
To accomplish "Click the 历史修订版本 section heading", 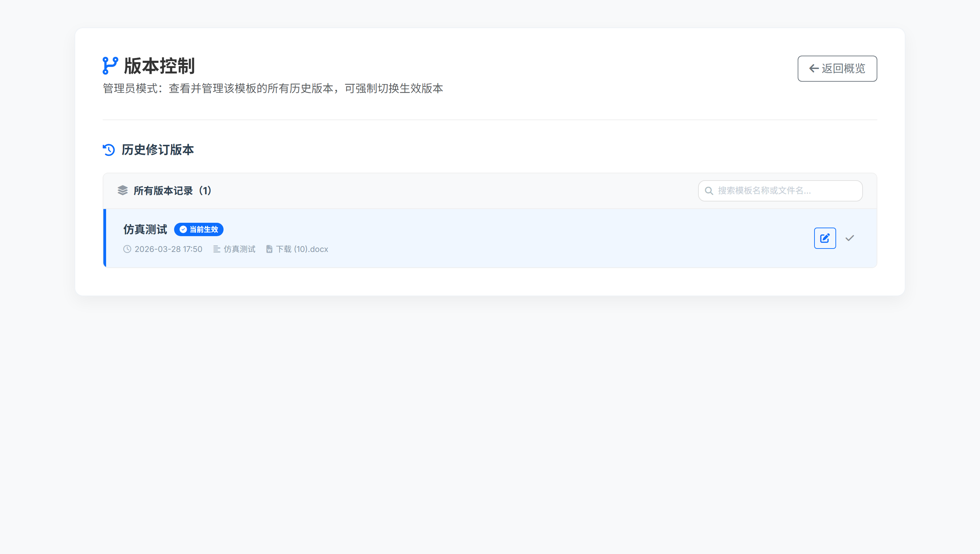I will [x=157, y=150].
